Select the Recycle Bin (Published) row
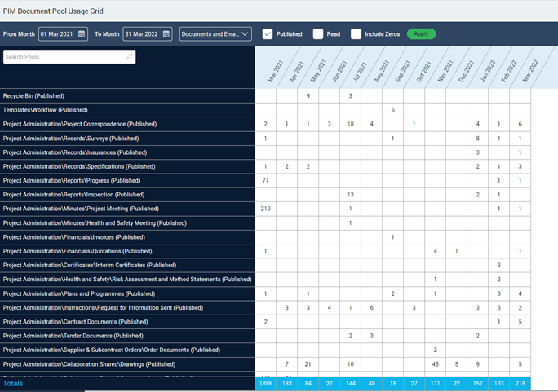 [x=33, y=95]
